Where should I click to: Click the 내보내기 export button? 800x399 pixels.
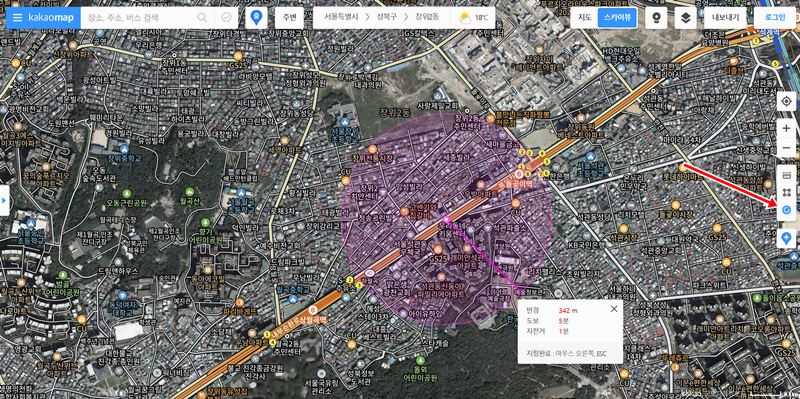coord(725,18)
